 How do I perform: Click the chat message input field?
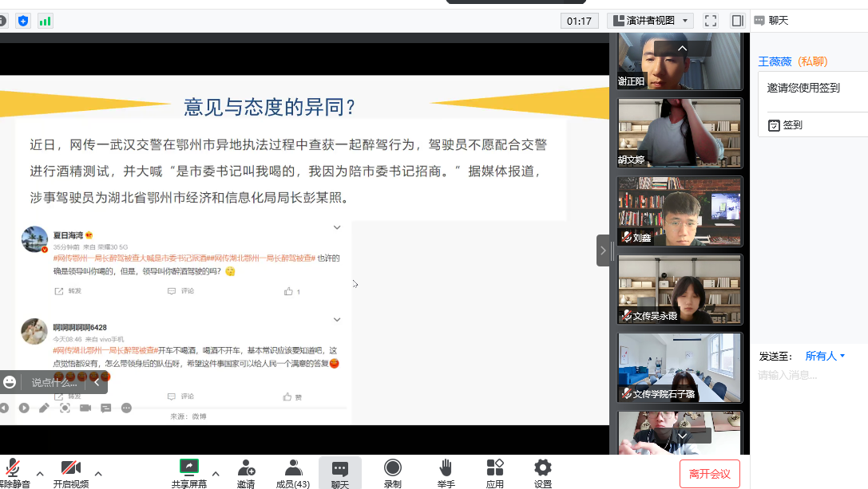811,399
